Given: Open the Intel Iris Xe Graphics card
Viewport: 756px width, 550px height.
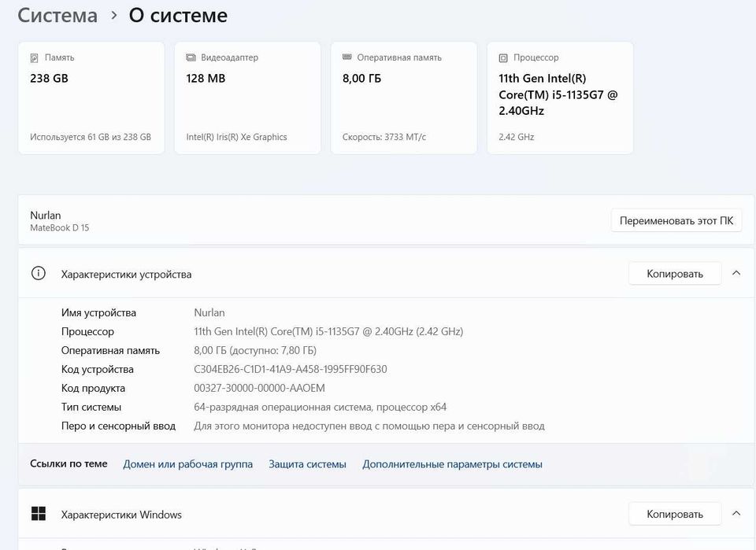Looking at the screenshot, I should click(x=247, y=98).
